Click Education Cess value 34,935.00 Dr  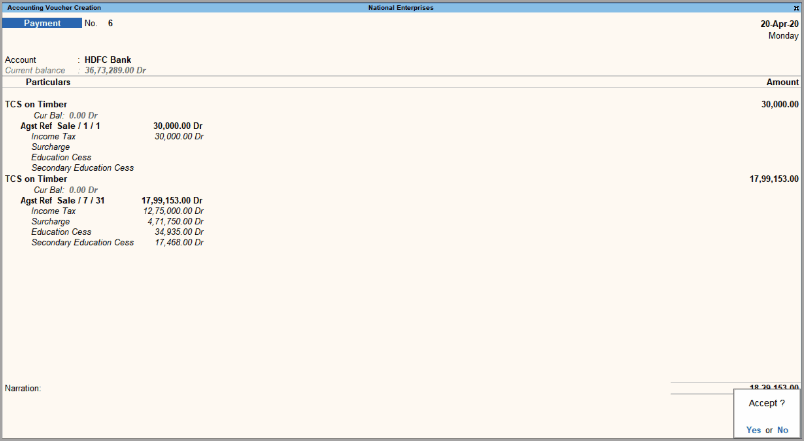tap(179, 232)
